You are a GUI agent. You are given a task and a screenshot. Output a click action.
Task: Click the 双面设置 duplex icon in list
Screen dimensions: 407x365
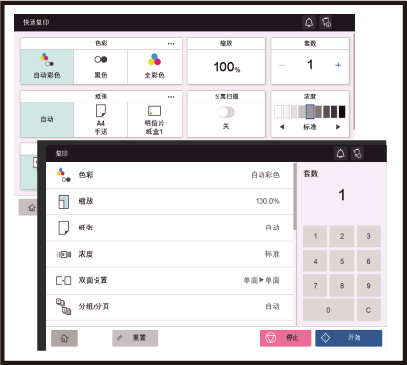[x=63, y=281]
